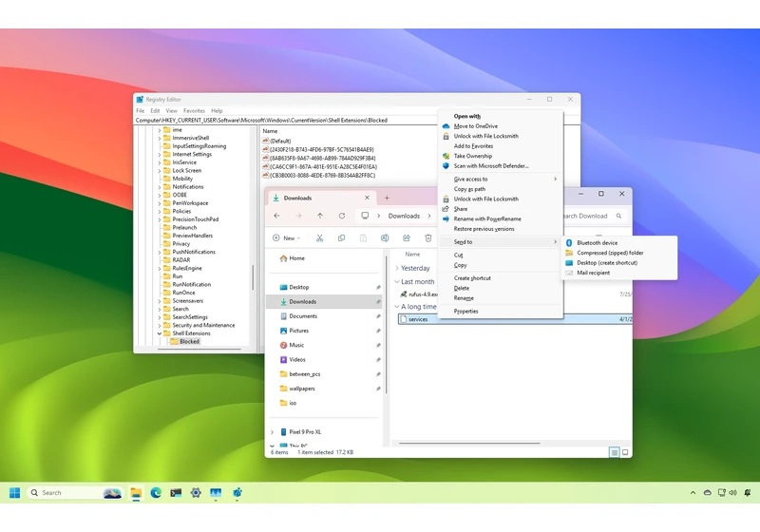Open the Windows Start menu

tap(14, 493)
